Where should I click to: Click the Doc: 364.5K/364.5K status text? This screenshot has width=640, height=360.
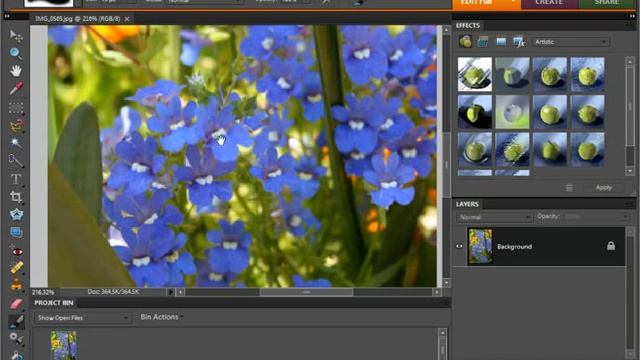pyautogui.click(x=113, y=292)
